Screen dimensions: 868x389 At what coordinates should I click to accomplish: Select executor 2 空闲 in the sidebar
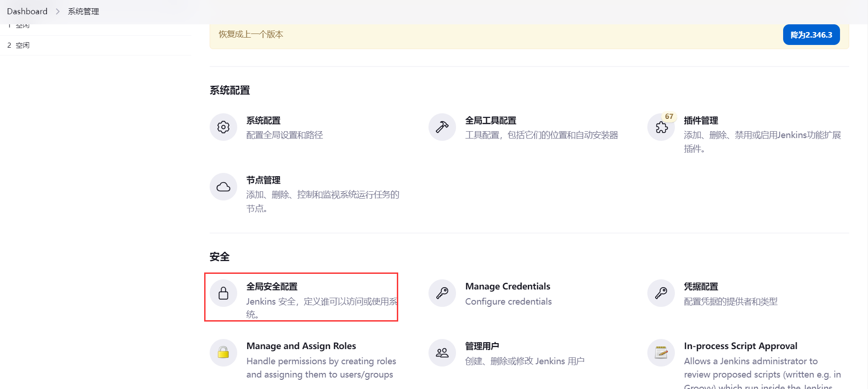coord(19,45)
